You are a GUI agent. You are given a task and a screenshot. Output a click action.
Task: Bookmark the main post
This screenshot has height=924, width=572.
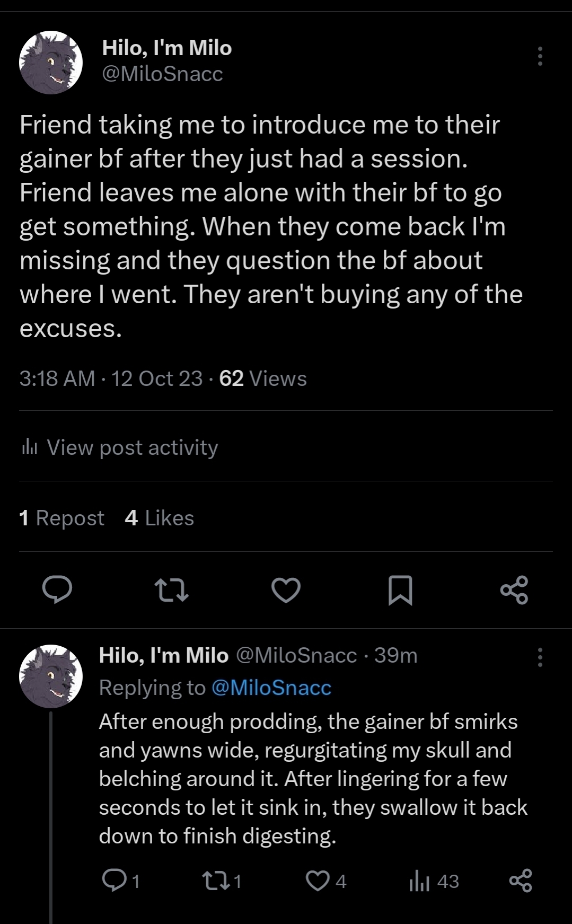400,590
